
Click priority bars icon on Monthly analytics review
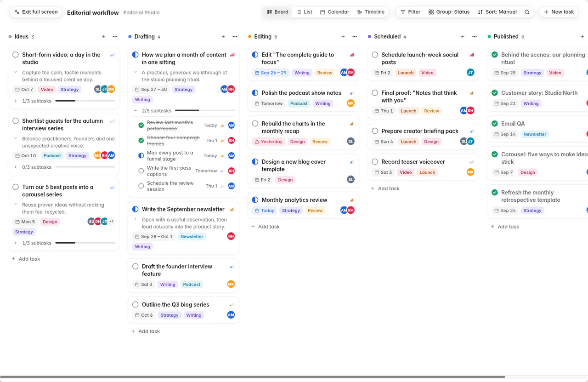[x=352, y=200]
